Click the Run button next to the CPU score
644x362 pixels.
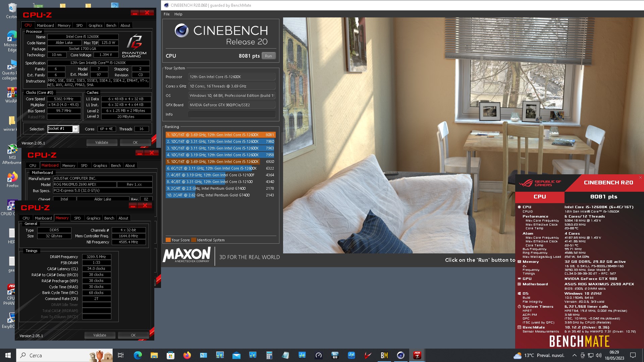pyautogui.click(x=268, y=56)
